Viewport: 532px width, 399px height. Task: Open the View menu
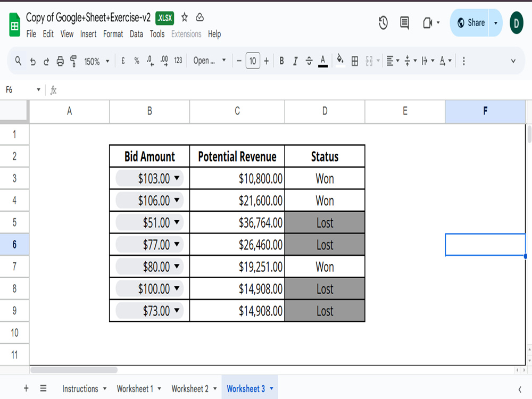pos(67,34)
